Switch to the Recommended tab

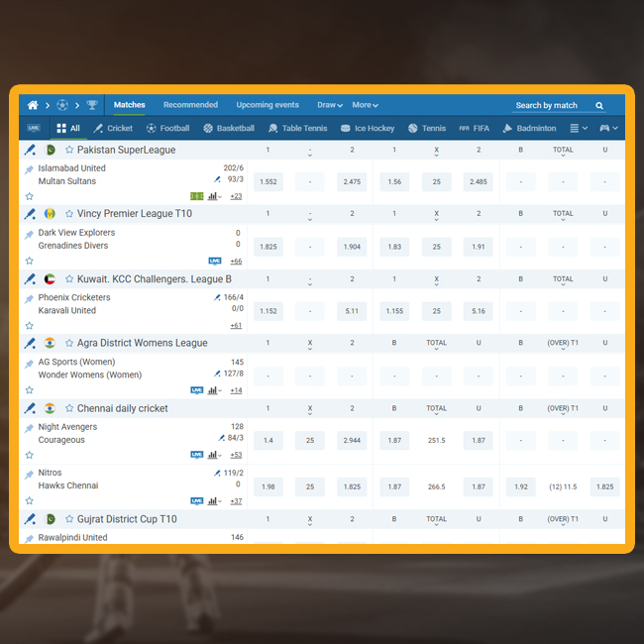190,105
